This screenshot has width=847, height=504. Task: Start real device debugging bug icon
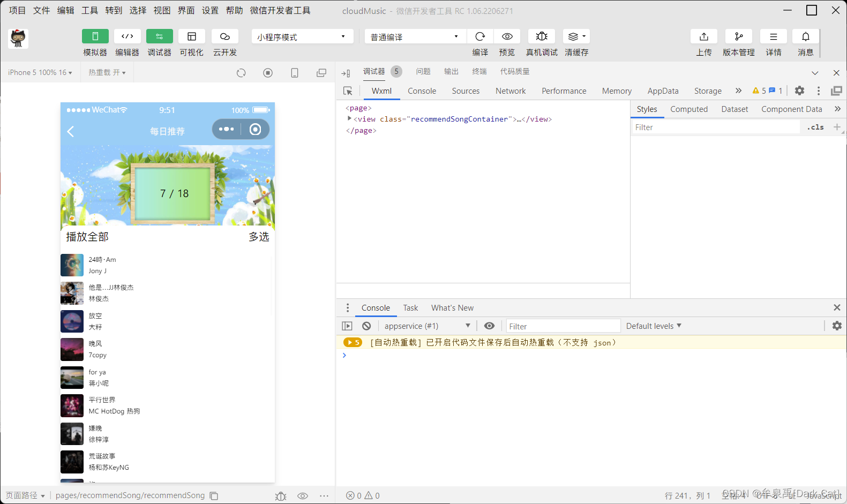[542, 36]
